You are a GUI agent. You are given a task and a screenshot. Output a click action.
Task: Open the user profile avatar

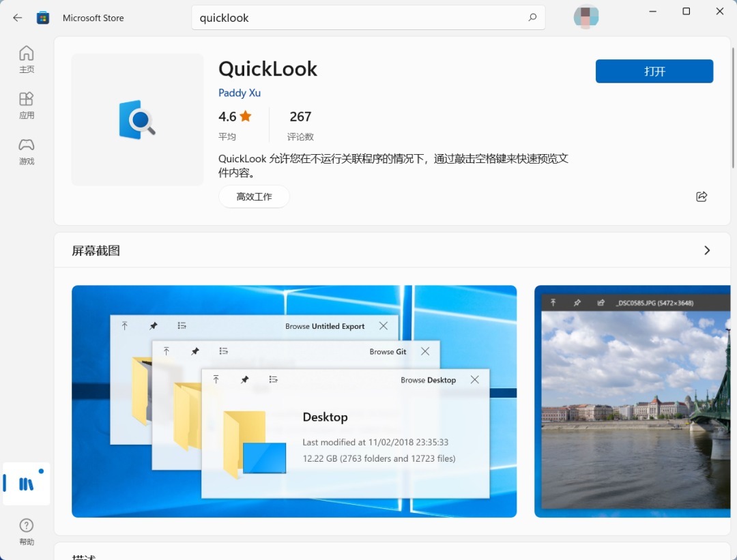pyautogui.click(x=586, y=18)
